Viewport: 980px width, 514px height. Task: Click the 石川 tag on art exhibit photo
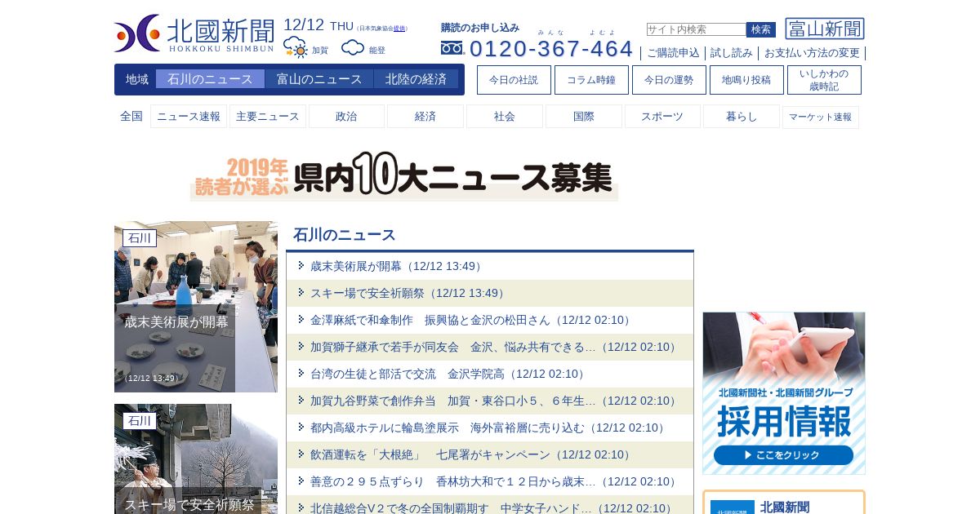click(140, 238)
